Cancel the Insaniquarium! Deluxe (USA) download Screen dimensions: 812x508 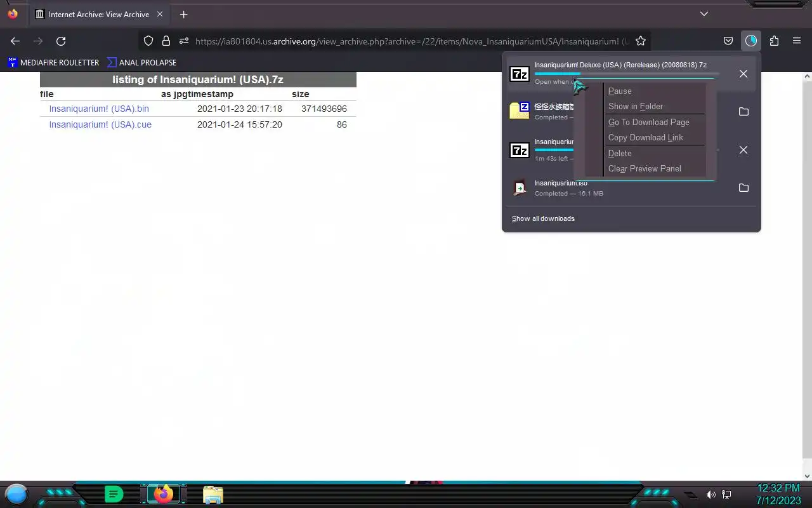pos(743,74)
